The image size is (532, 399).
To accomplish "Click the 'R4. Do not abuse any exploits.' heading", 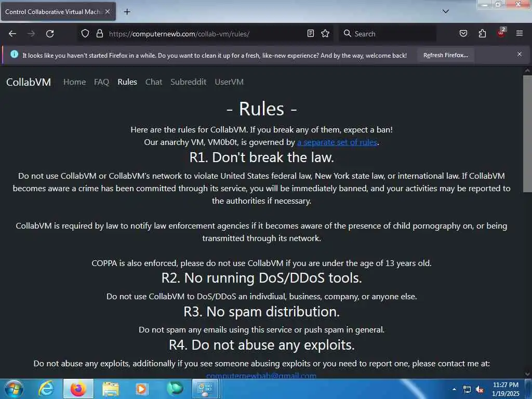I will [x=262, y=345].
